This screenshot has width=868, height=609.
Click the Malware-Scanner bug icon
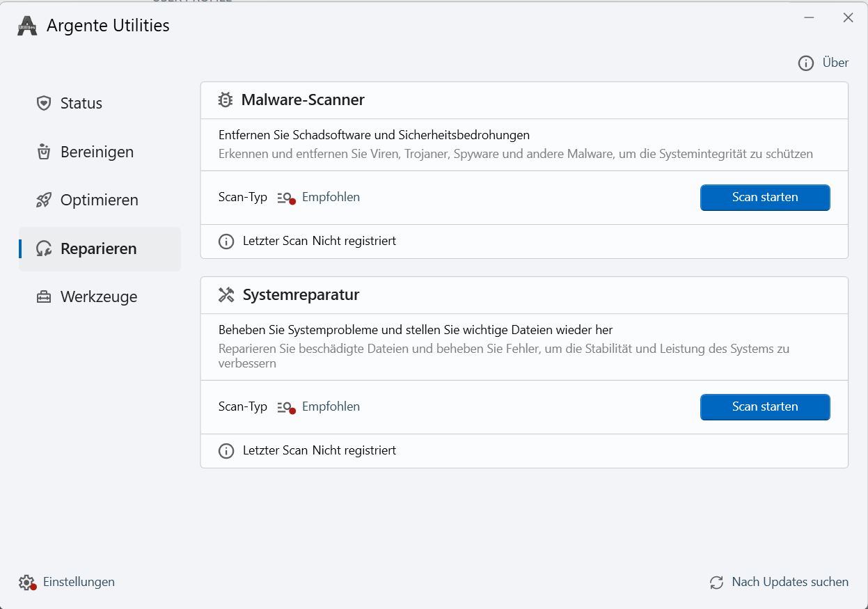coord(226,100)
